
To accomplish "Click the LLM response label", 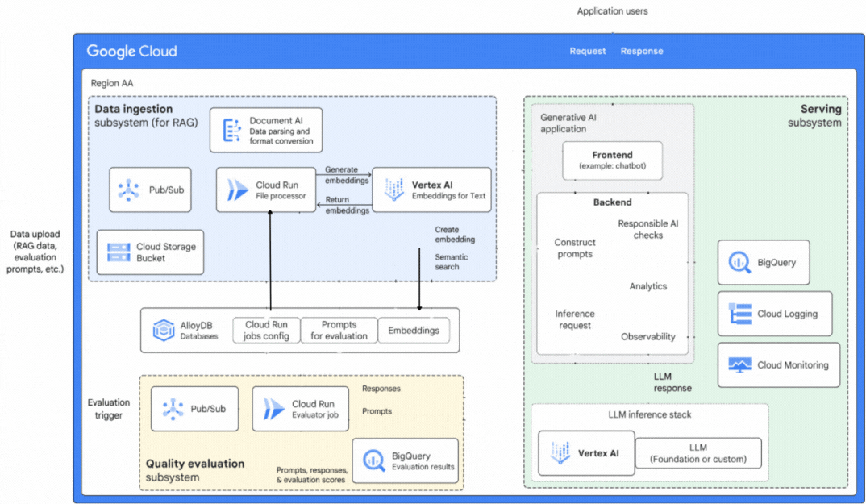I will [672, 382].
